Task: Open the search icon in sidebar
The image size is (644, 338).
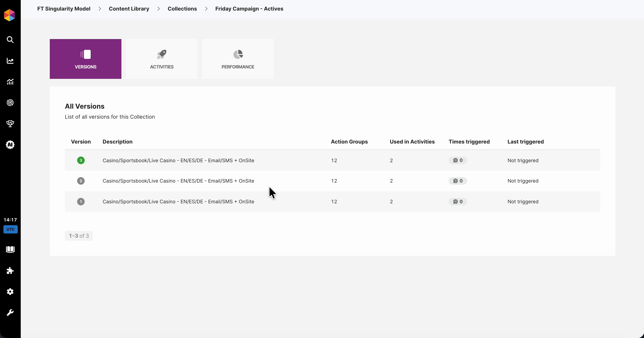Action: [10, 40]
